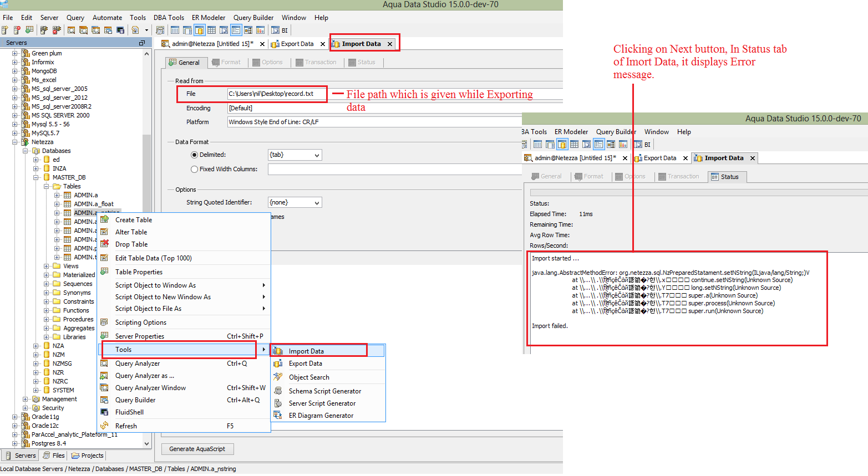Click the Servers panel vertical scrollbar

tap(146, 248)
